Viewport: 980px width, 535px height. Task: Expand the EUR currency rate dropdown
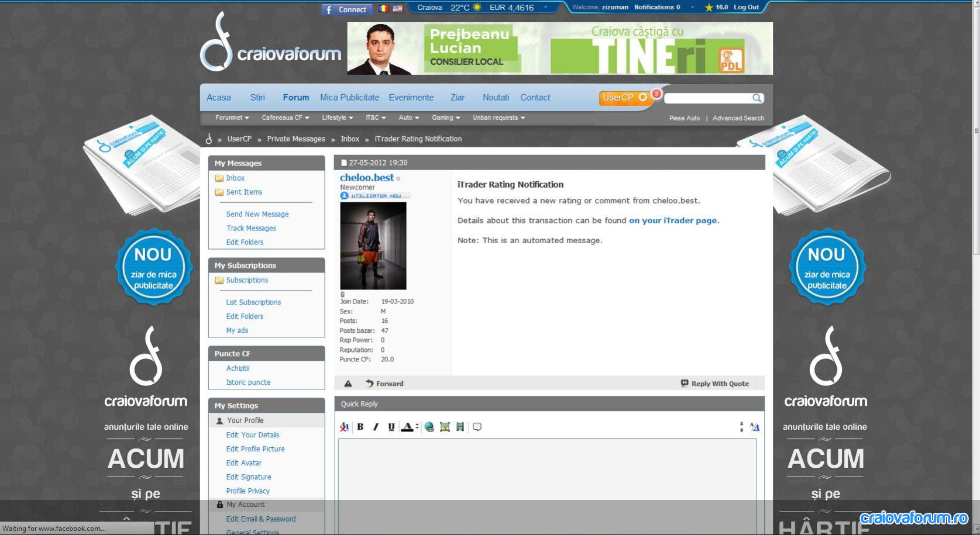point(546,8)
